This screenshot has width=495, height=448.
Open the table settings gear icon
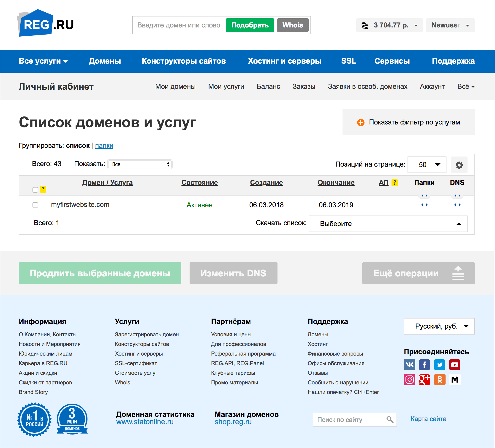pyautogui.click(x=459, y=165)
